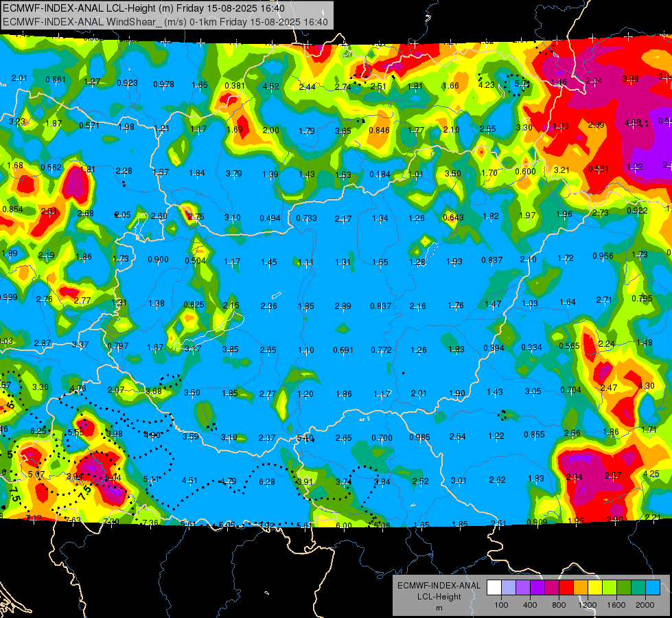Click the yellow legend swatch above 1200
The width and height of the screenshot is (672, 618).
point(595,588)
